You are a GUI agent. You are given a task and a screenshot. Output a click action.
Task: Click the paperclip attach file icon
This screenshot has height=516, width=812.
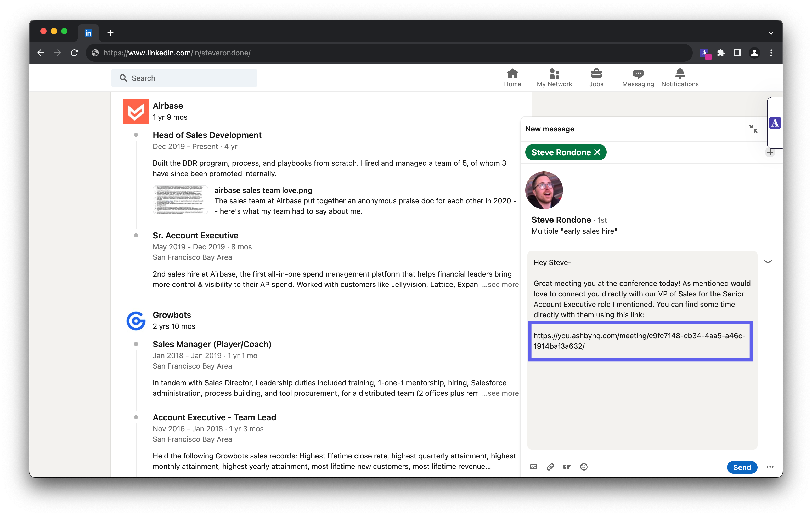pyautogui.click(x=550, y=467)
